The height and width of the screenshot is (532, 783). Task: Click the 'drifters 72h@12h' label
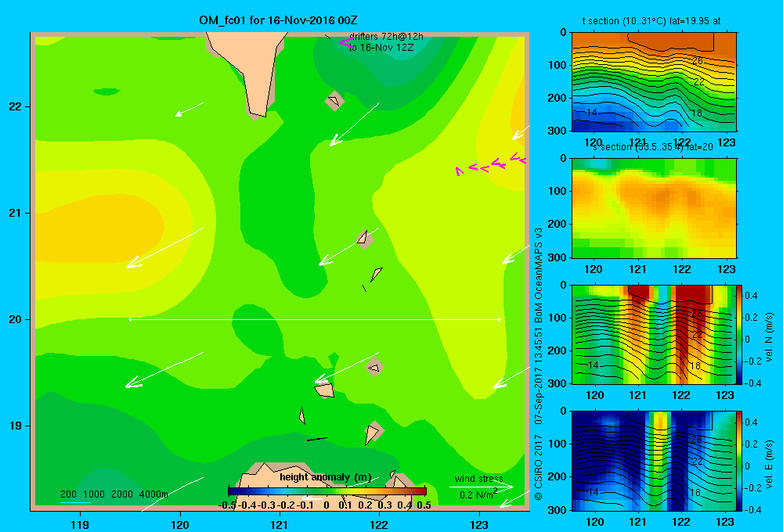pyautogui.click(x=386, y=37)
